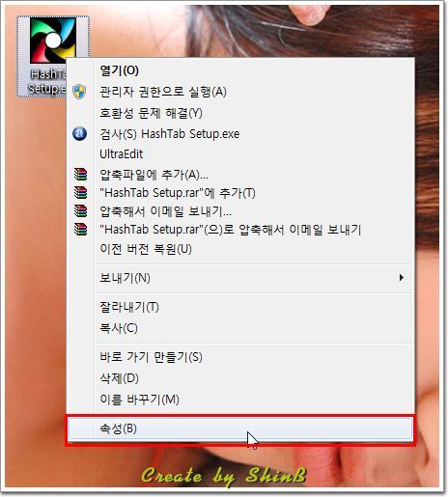Screen dimensions: 448x497
Task: Select 검사(S) HashTab Setup.exe
Action: [170, 134]
